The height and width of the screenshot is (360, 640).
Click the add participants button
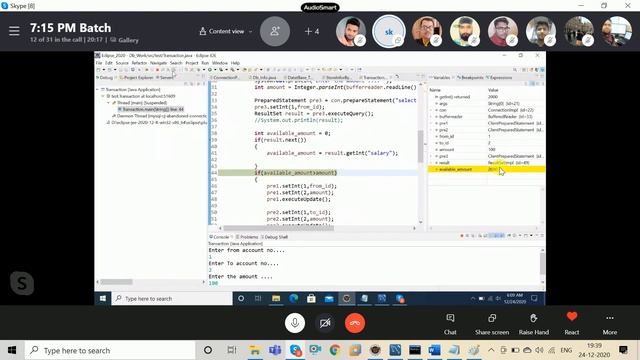click(x=275, y=31)
